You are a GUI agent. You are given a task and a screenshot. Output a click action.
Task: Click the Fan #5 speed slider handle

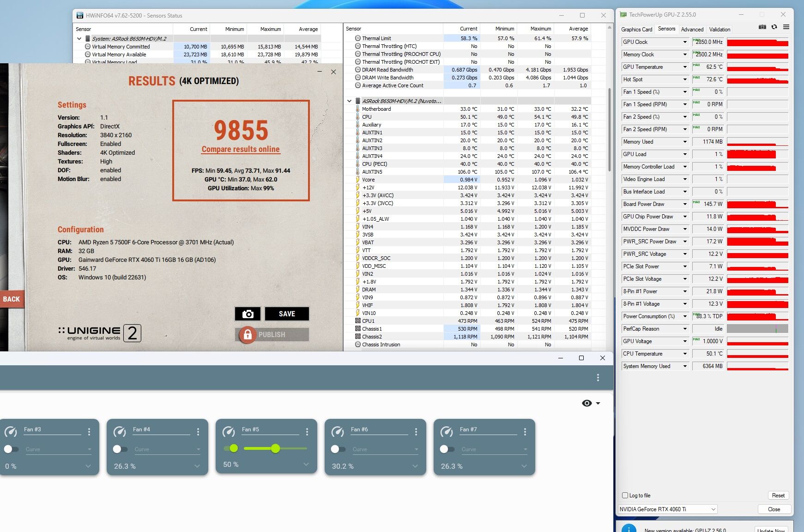pos(275,448)
